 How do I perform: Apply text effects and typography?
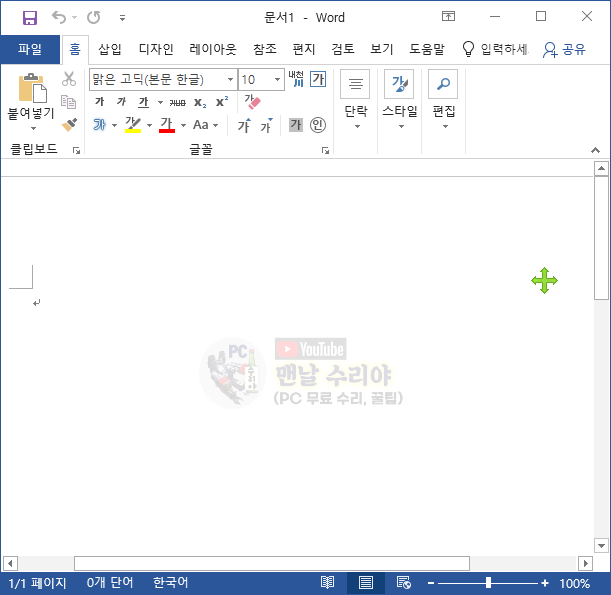(x=100, y=125)
